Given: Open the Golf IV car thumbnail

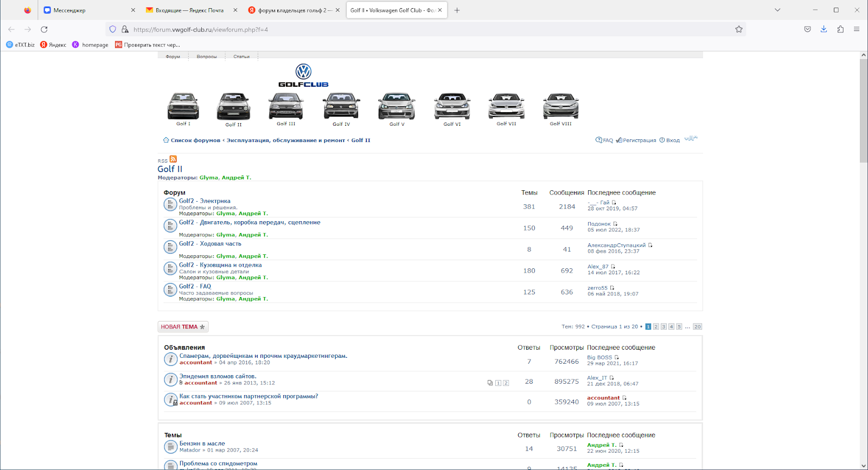Looking at the screenshot, I should [x=341, y=106].
